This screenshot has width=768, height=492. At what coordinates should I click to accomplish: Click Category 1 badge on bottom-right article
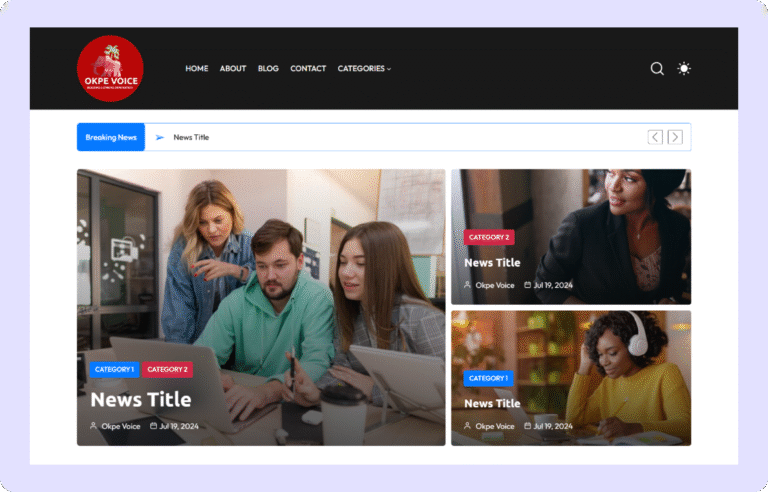tap(488, 378)
